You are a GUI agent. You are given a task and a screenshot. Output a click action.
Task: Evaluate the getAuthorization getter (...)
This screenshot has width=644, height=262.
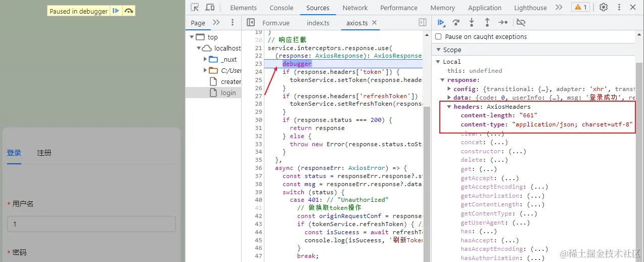click(535, 196)
